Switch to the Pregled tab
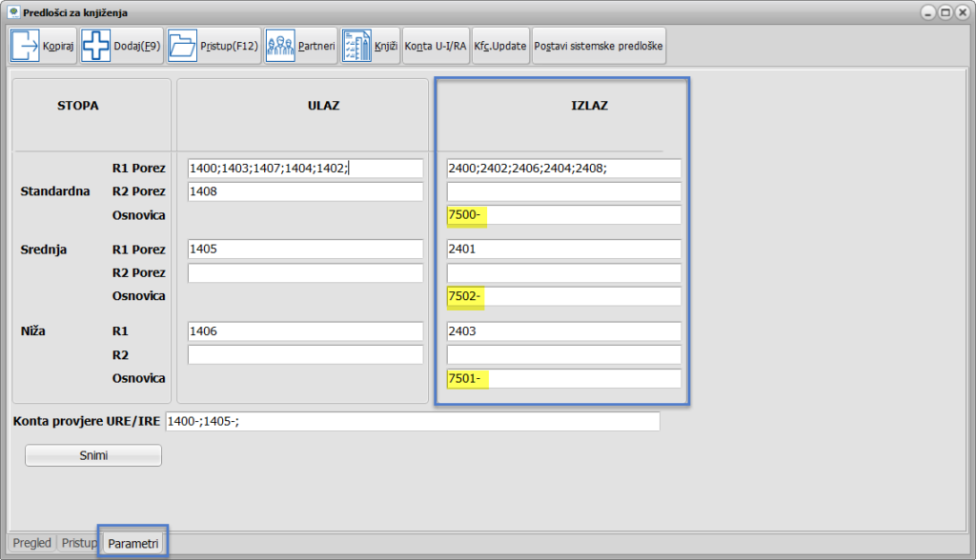This screenshot has width=976, height=560. pos(31,543)
